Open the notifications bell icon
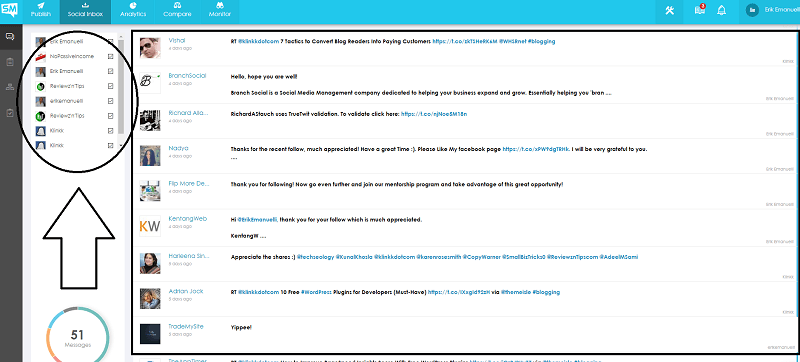 (721, 10)
